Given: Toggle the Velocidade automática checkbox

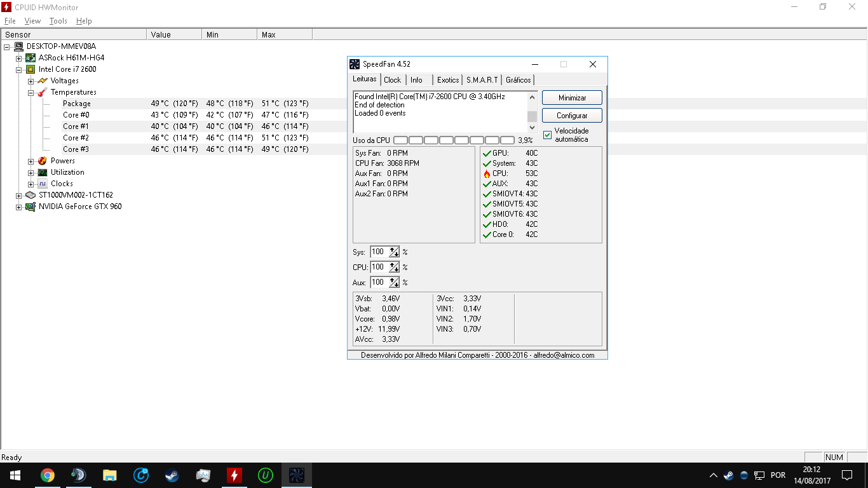Looking at the screenshot, I should click(x=548, y=135).
